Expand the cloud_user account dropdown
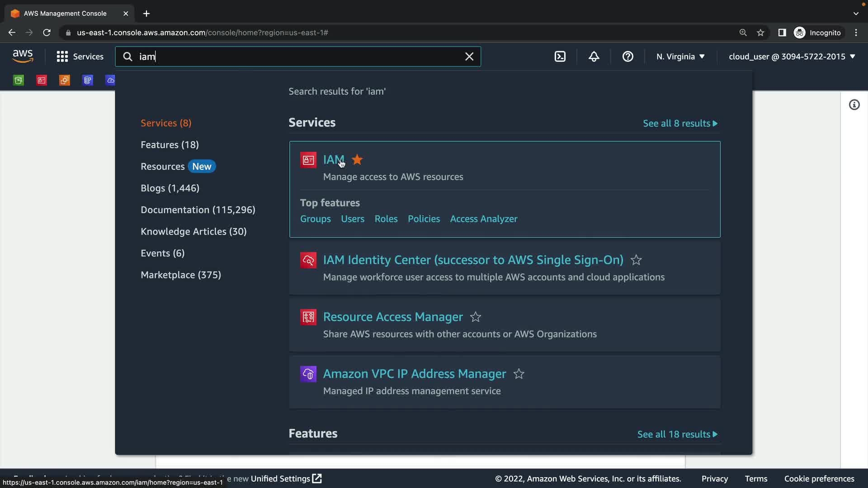Viewport: 868px width, 488px height. 792,56
